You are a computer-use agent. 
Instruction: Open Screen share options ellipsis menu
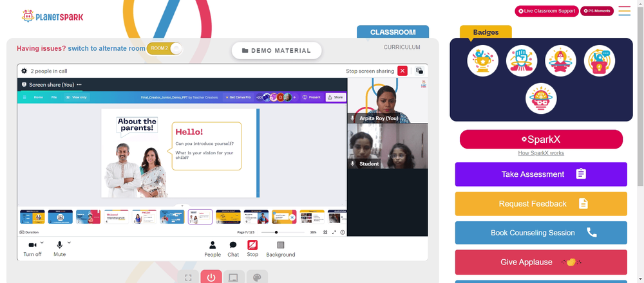coord(79,84)
